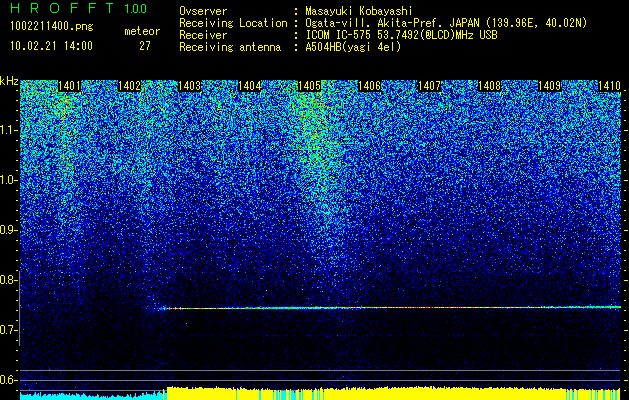Click the version number 1.0.0
Image resolution: width=629 pixels, height=400 pixels.
pyautogui.click(x=135, y=9)
